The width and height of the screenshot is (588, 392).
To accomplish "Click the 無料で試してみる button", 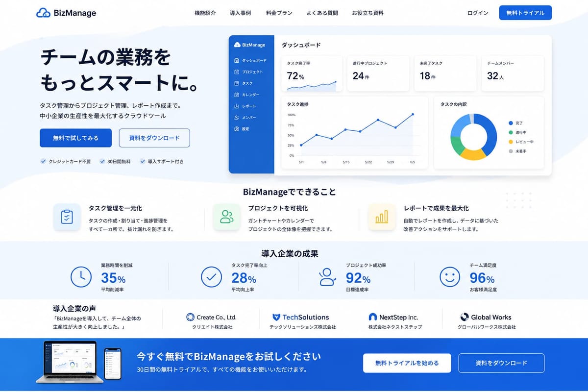I will pos(75,138).
